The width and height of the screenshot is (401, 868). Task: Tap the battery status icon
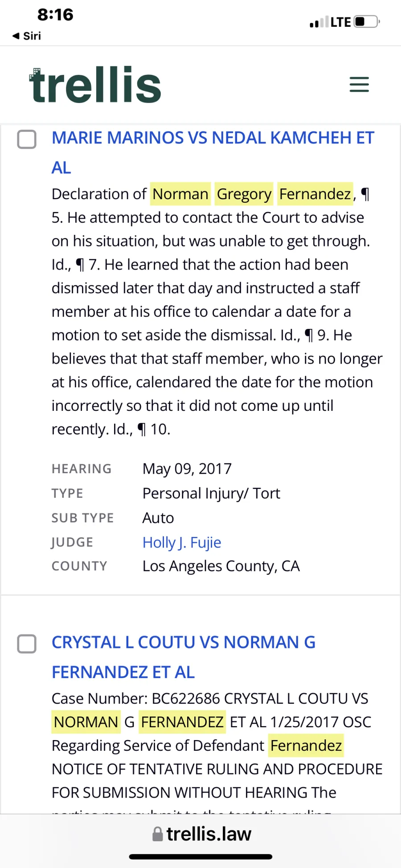[x=366, y=22]
